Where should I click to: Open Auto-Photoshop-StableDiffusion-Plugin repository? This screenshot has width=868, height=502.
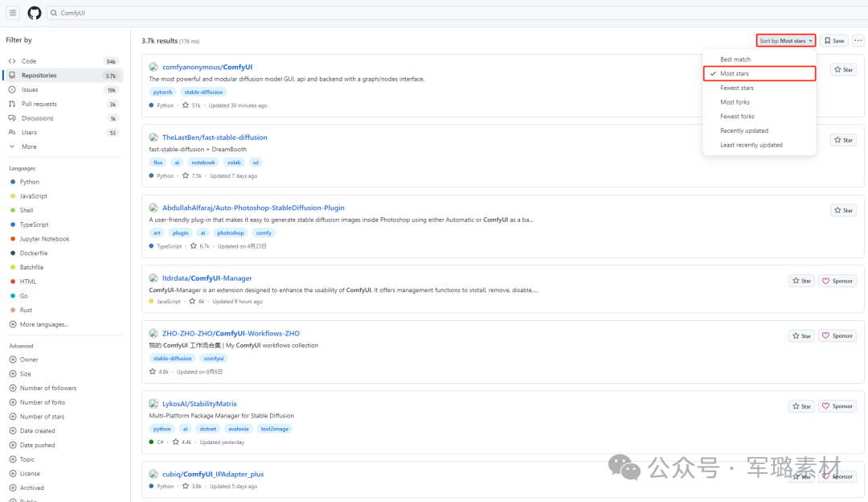253,208
